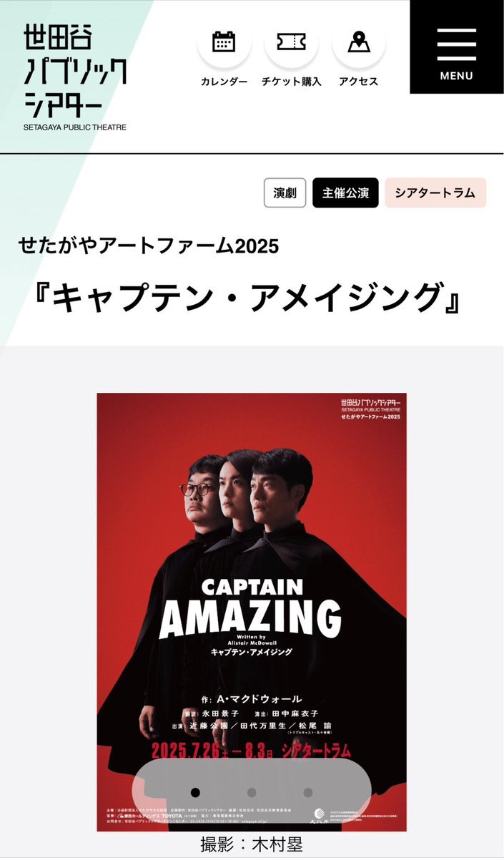Click the せたがやアートファーム2025 subtitle
Image resolution: width=504 pixels, height=858 pixels.
[149, 245]
